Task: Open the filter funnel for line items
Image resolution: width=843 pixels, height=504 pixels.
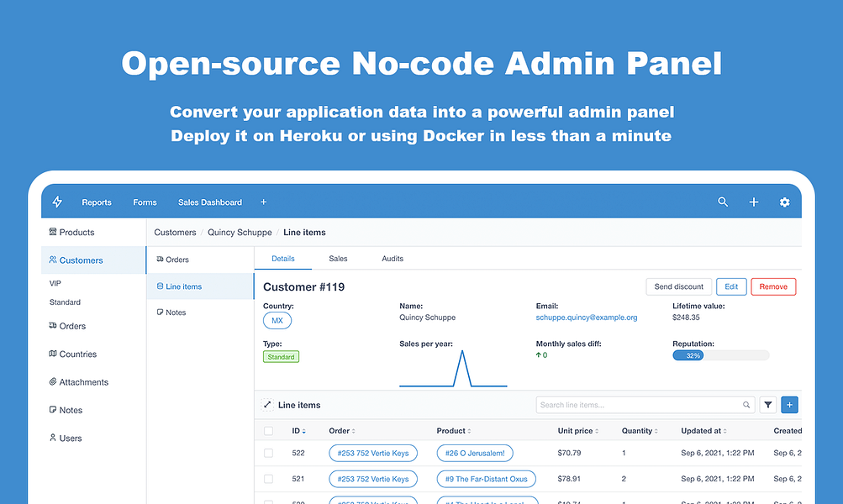Action: [767, 405]
